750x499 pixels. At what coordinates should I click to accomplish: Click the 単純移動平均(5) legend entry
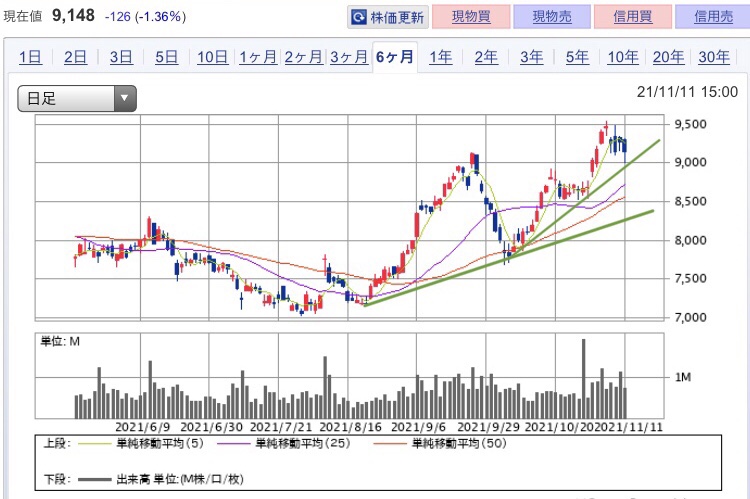141,444
